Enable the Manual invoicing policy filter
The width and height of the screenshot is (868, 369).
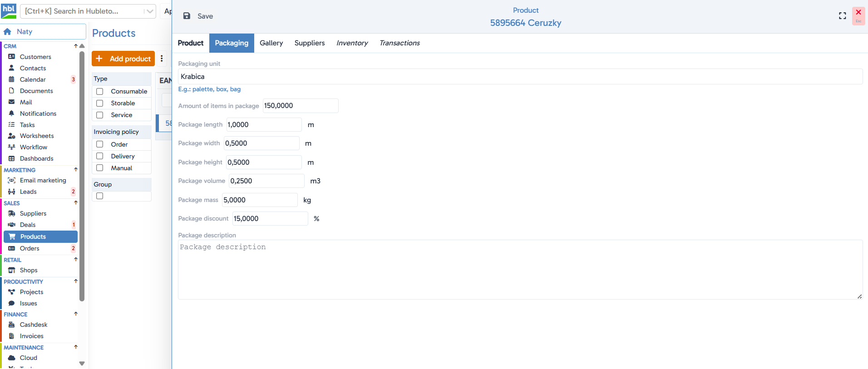(100, 168)
